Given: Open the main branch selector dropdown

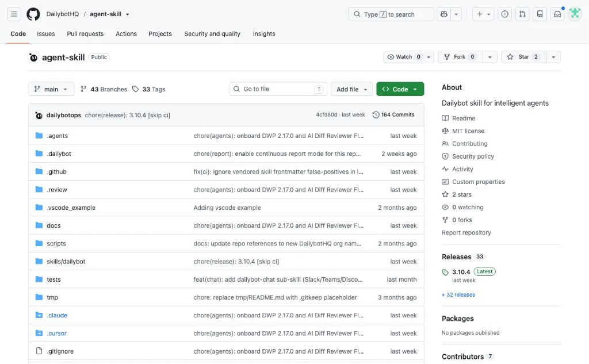Looking at the screenshot, I should coord(51,89).
